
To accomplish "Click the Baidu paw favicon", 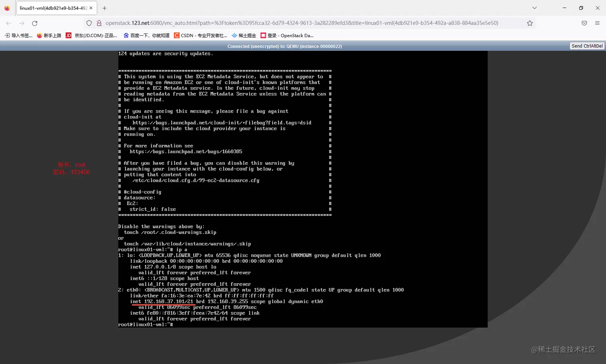I will 126,36.
